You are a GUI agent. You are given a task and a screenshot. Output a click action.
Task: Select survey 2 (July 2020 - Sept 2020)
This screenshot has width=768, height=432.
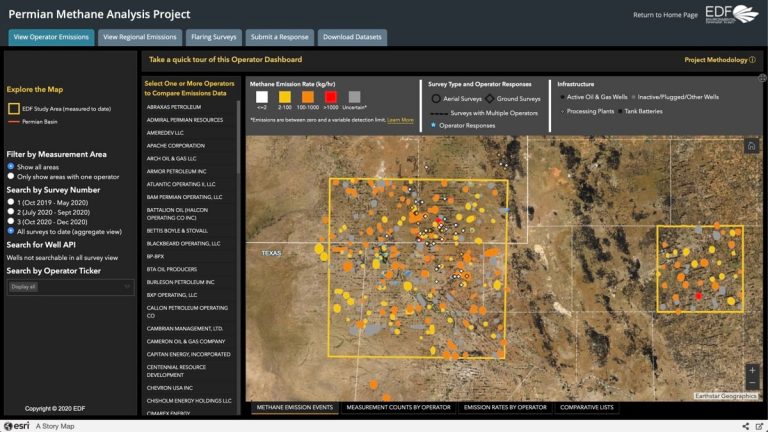pyautogui.click(x=11, y=212)
